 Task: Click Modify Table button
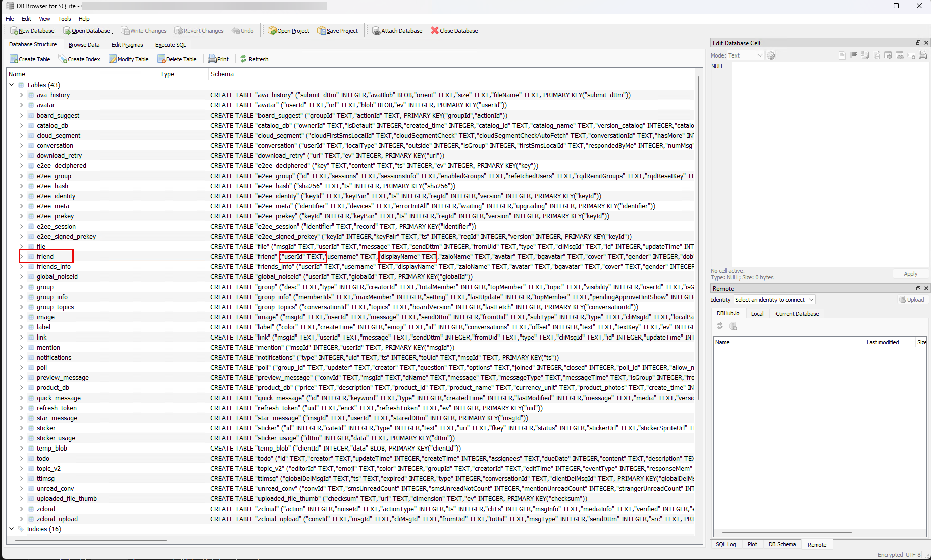tap(128, 59)
